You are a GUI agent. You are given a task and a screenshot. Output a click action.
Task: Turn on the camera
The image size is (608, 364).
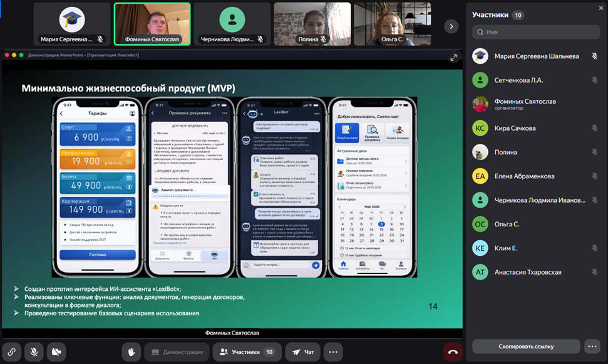tap(56, 352)
